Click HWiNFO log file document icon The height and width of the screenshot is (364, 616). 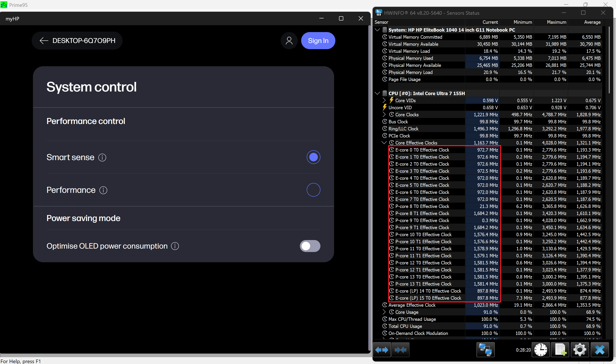(560, 350)
